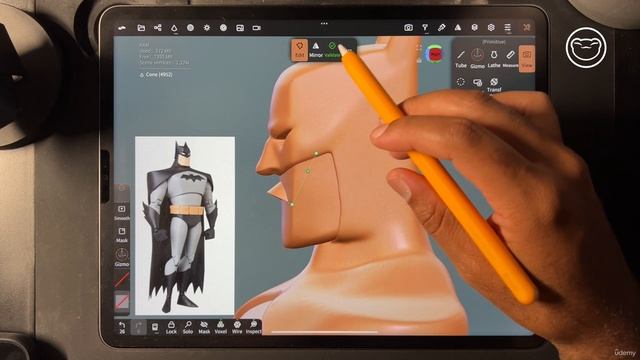Image resolution: width=640 pixels, height=360 pixels.
Task: Select the bottom green curve control point
Action: click(292, 204)
